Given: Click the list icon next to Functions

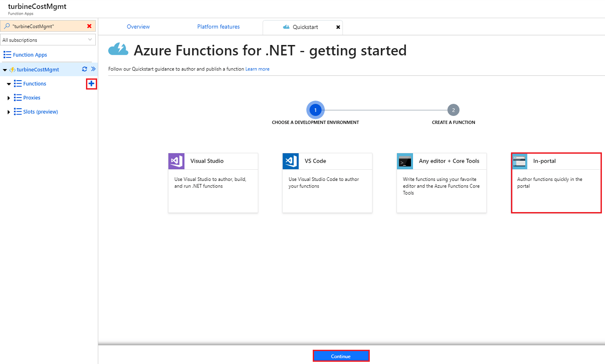Looking at the screenshot, I should [x=18, y=83].
